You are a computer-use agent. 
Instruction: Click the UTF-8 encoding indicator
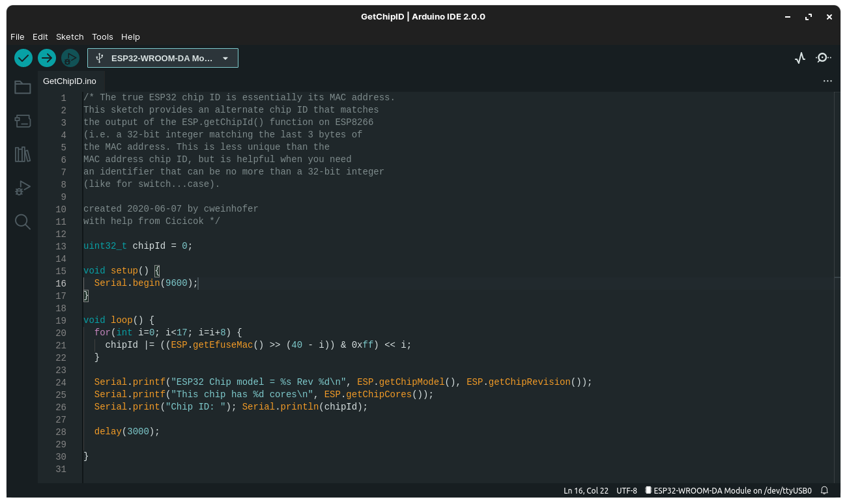627,490
